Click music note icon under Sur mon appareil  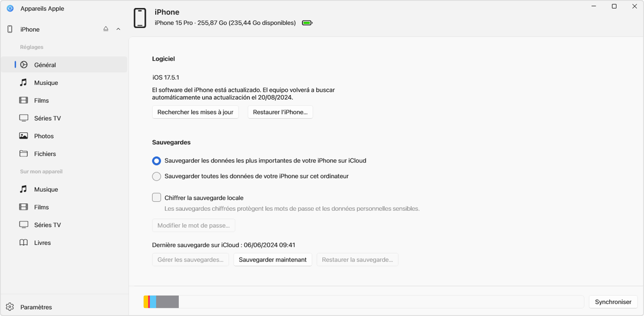[24, 189]
